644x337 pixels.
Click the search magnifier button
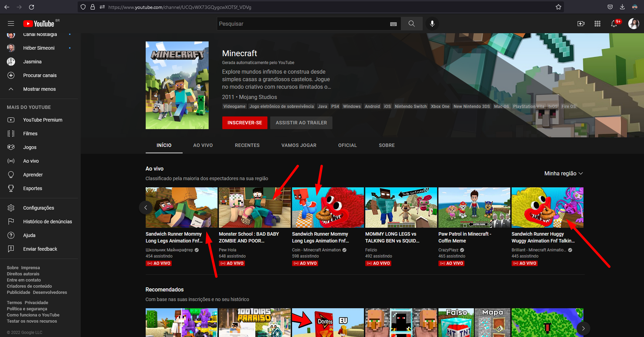tap(412, 24)
